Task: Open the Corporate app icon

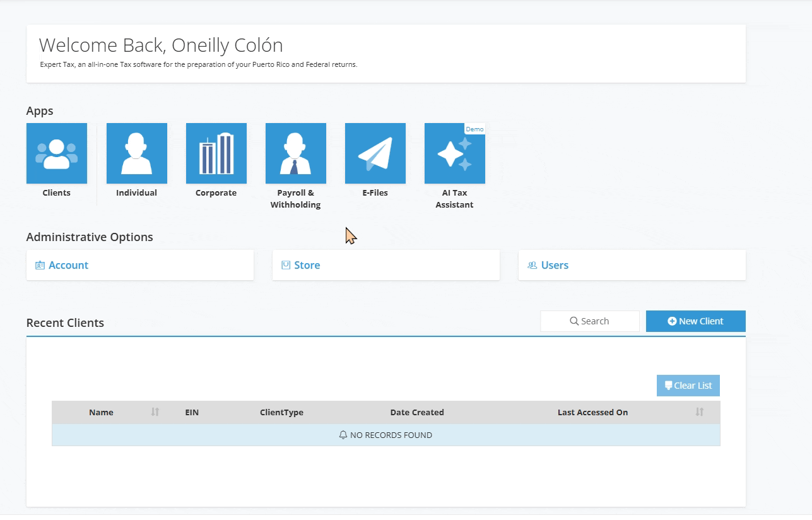Action: click(216, 153)
